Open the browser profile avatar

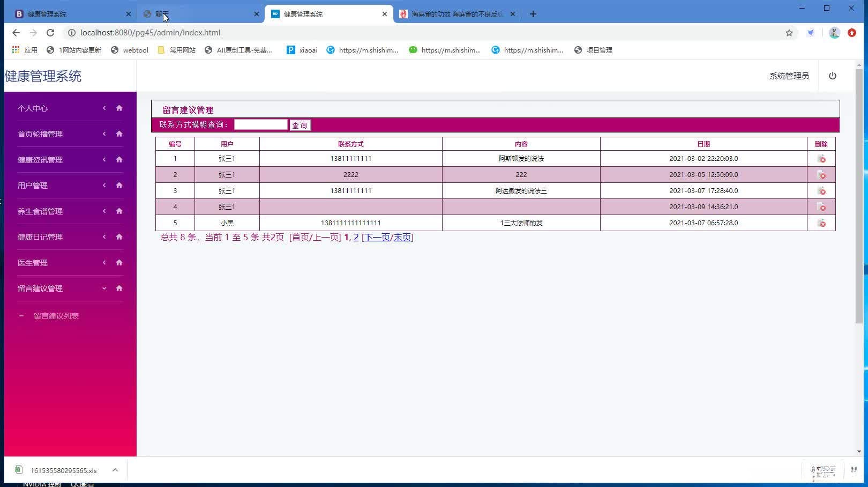[834, 33]
